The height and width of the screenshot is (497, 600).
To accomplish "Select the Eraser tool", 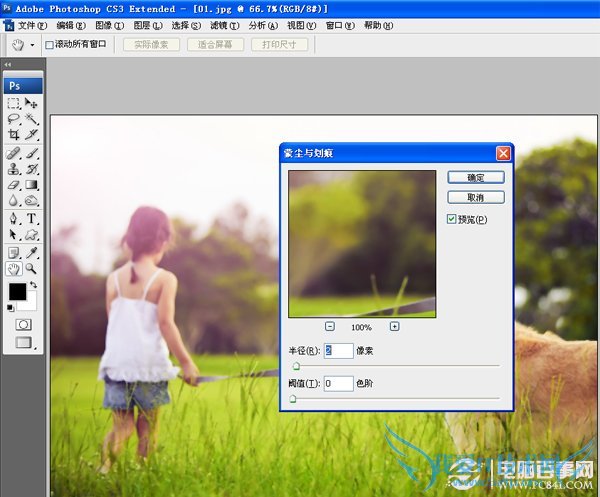I will (x=14, y=185).
